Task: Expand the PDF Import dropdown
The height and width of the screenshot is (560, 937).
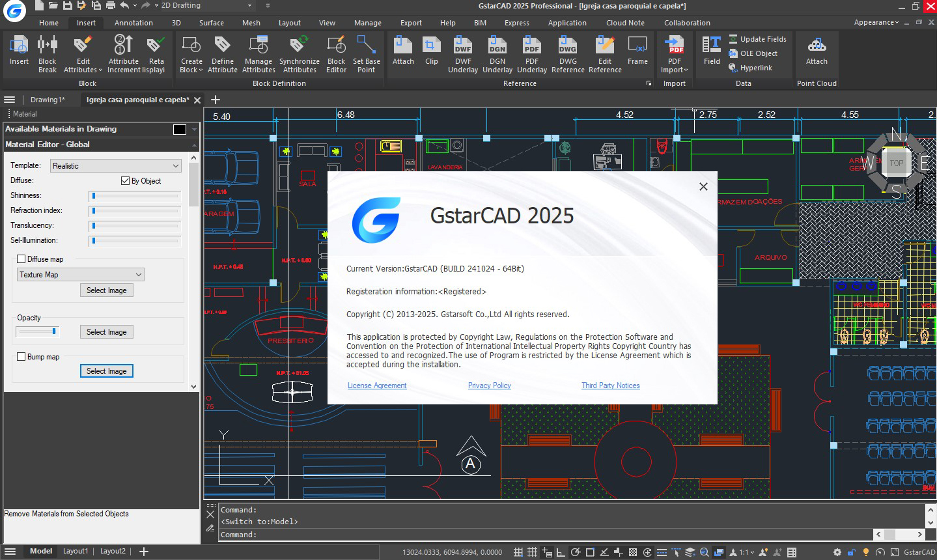Action: pyautogui.click(x=686, y=70)
